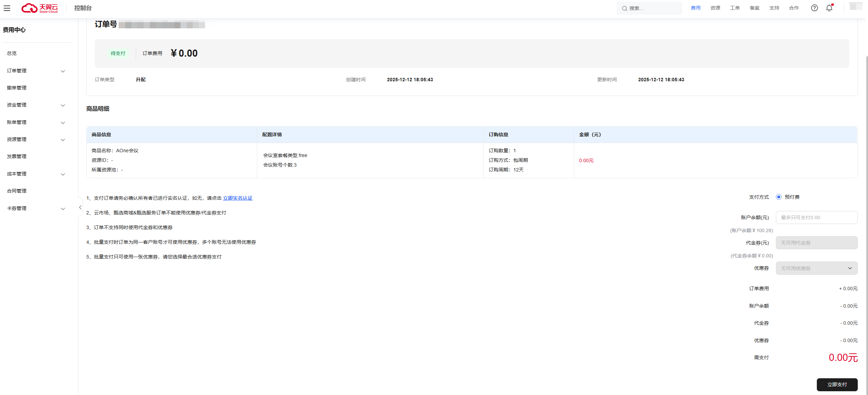Open the hamburger menu icon
The height and width of the screenshot is (395, 868).
[x=7, y=8]
